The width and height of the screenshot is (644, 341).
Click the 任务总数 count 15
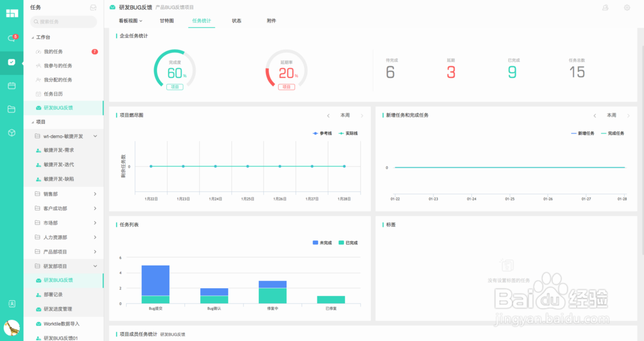pos(577,72)
